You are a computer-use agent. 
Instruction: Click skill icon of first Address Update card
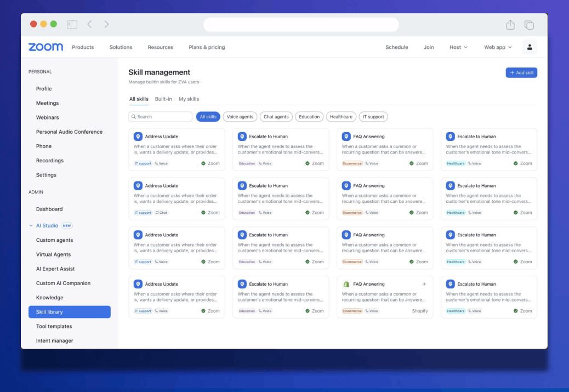click(138, 137)
